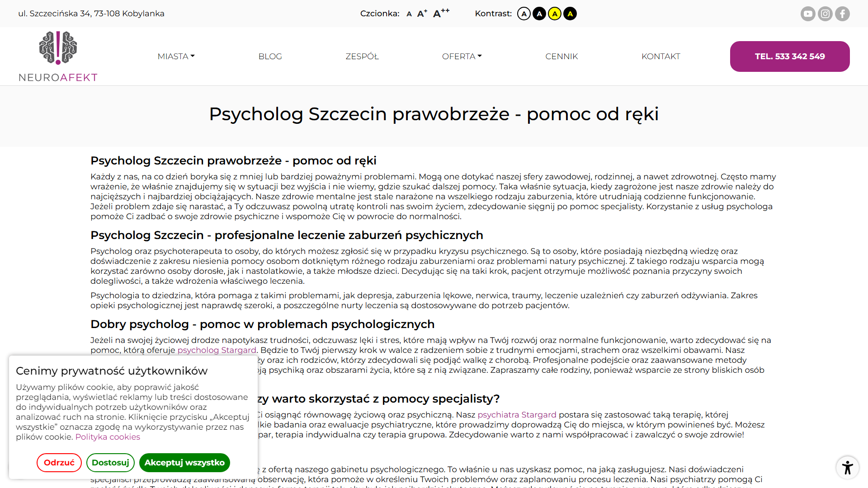Set the largest font size A++
The width and height of the screenshot is (868, 488).
441,13
